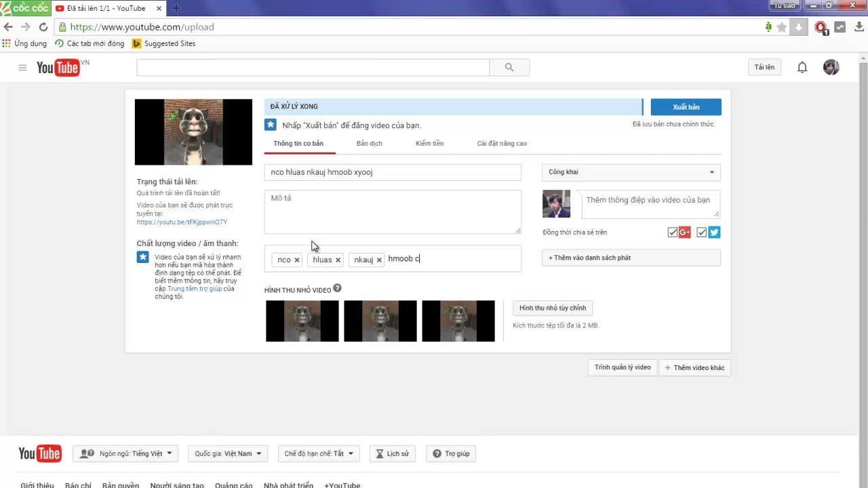Viewport: 868px width, 488px height.
Task: Open the Công khai privacy dropdown
Action: (x=631, y=172)
